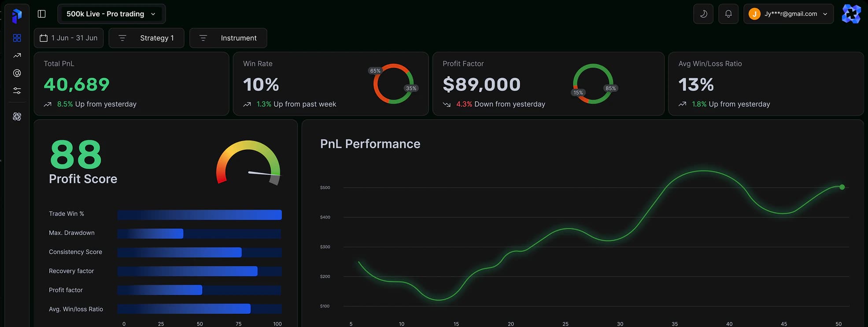
Task: Click the Win Rate donut chart
Action: pos(393,84)
